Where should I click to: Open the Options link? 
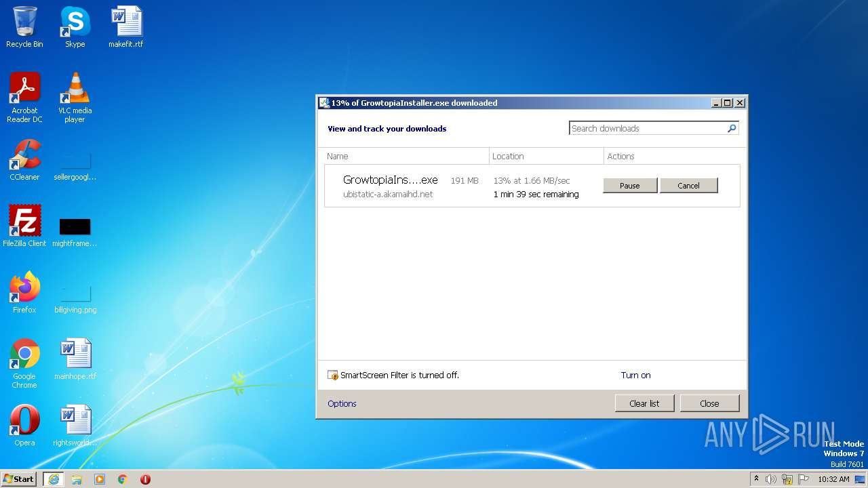click(342, 403)
